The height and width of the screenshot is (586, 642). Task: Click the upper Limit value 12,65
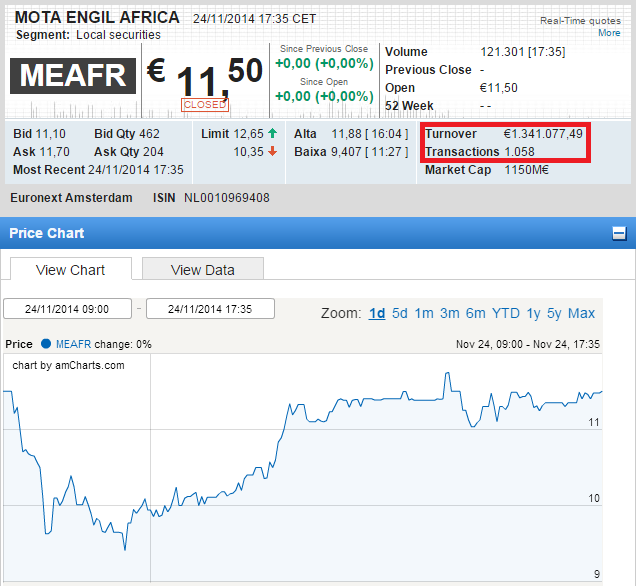[249, 134]
